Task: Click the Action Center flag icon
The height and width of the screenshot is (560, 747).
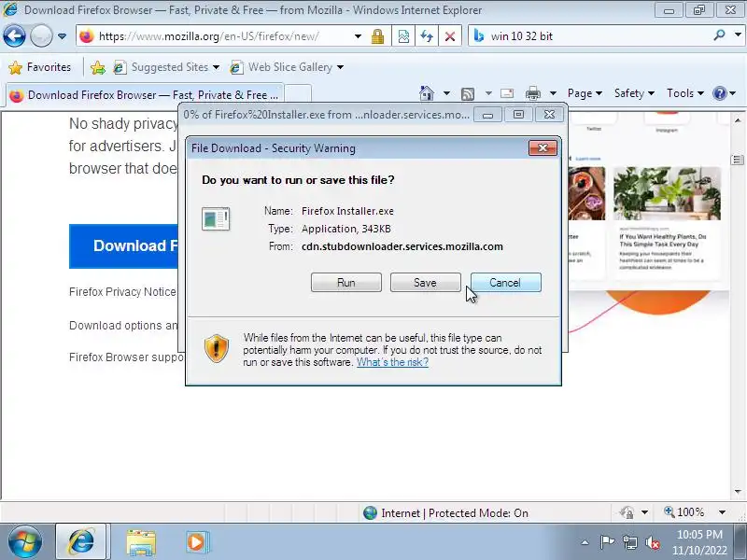Action: 606,542
